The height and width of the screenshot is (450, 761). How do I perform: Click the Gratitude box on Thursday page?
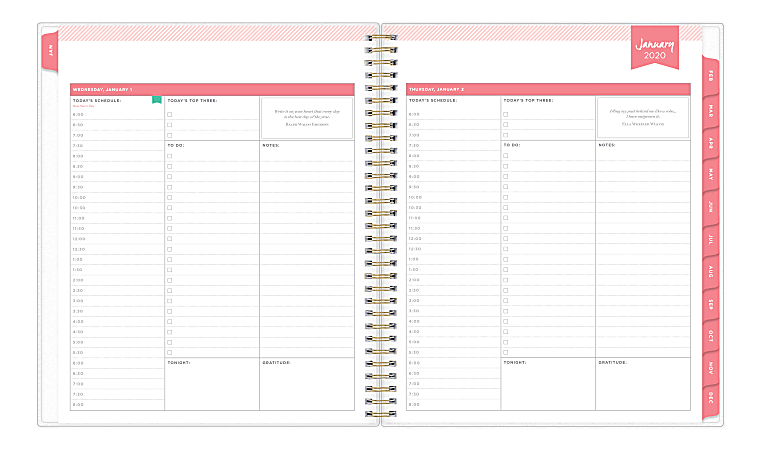pyautogui.click(x=642, y=385)
